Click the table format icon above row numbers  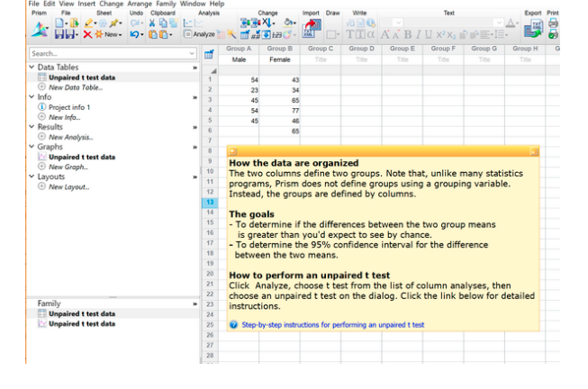point(209,54)
